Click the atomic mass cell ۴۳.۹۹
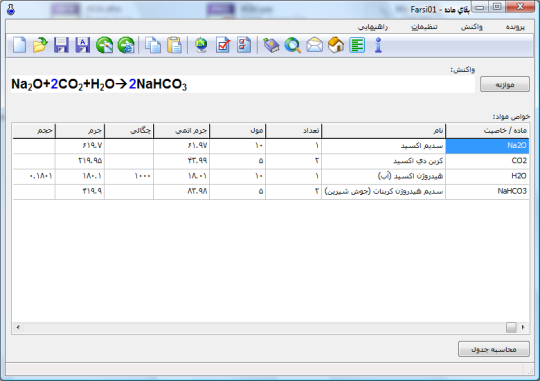 tap(181, 161)
